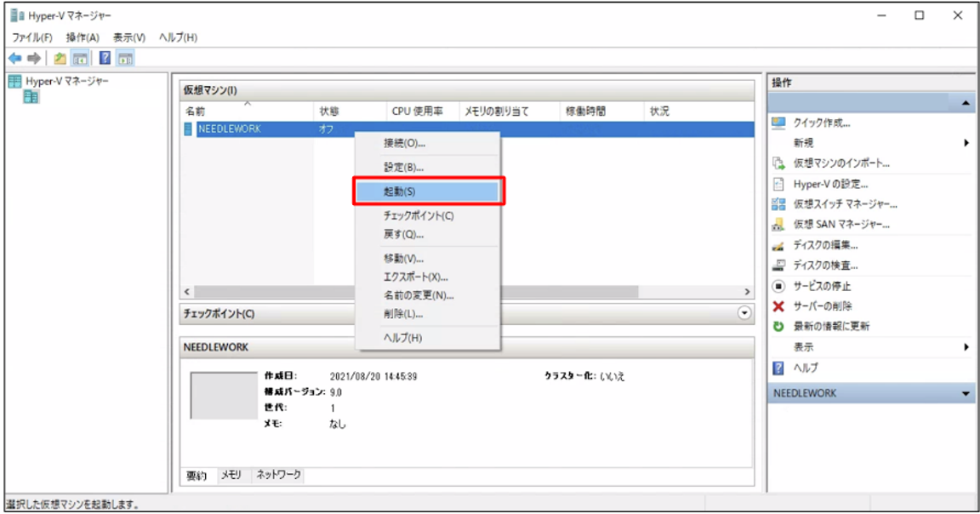Click the NEEDLEWORK virtual machine row icon
This screenshot has width=980, height=514.
tap(188, 128)
